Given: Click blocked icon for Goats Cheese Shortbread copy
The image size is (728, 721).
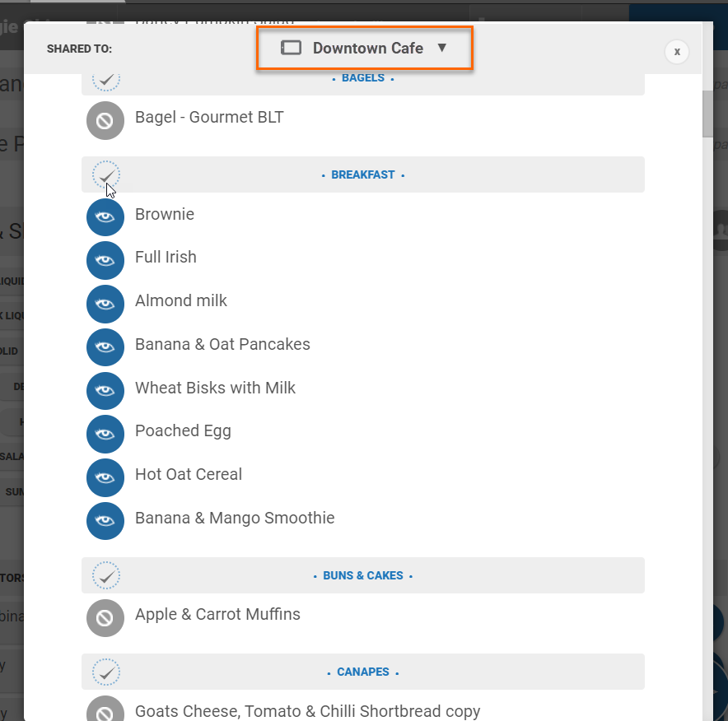Looking at the screenshot, I should point(105,711).
